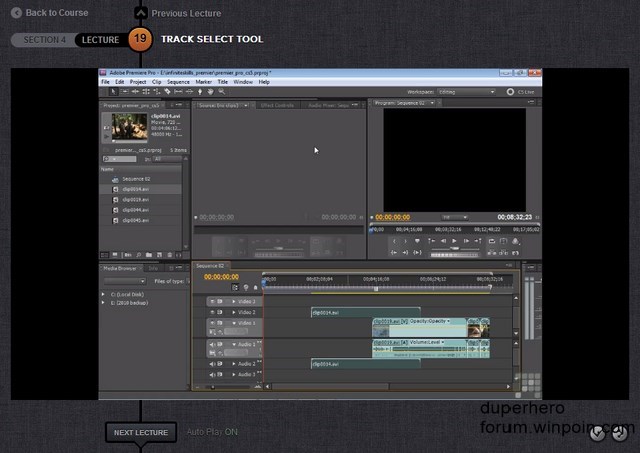Click the Output settings button

(516, 241)
